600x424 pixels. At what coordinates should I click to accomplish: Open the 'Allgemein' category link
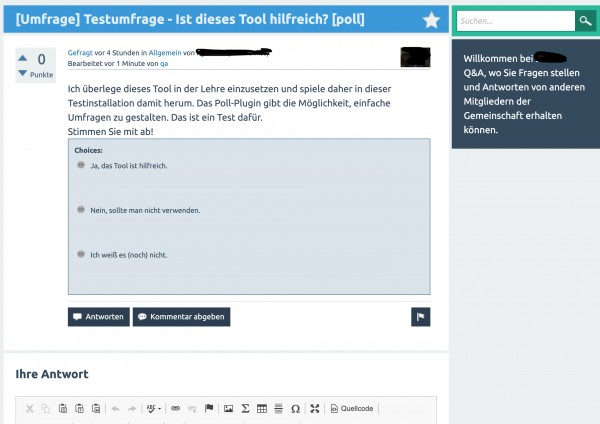pyautogui.click(x=164, y=51)
